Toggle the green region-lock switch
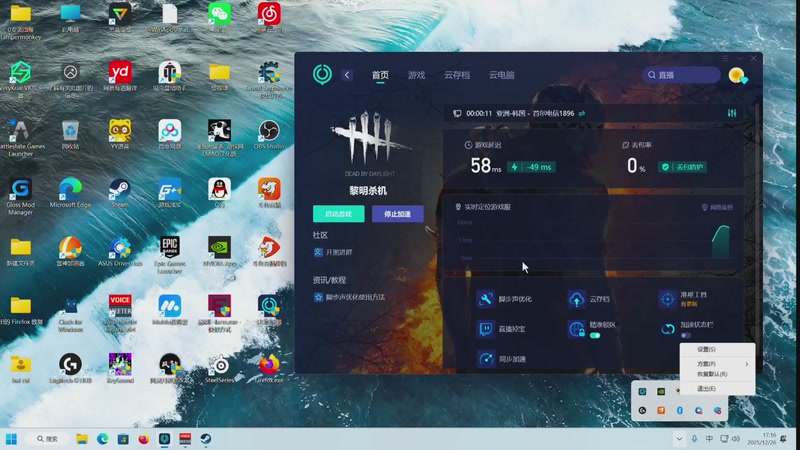The image size is (800, 450). coord(595,335)
